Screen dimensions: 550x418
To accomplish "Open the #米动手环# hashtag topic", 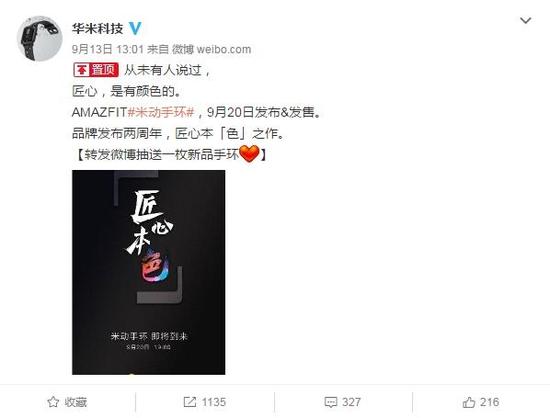I will coord(161,112).
